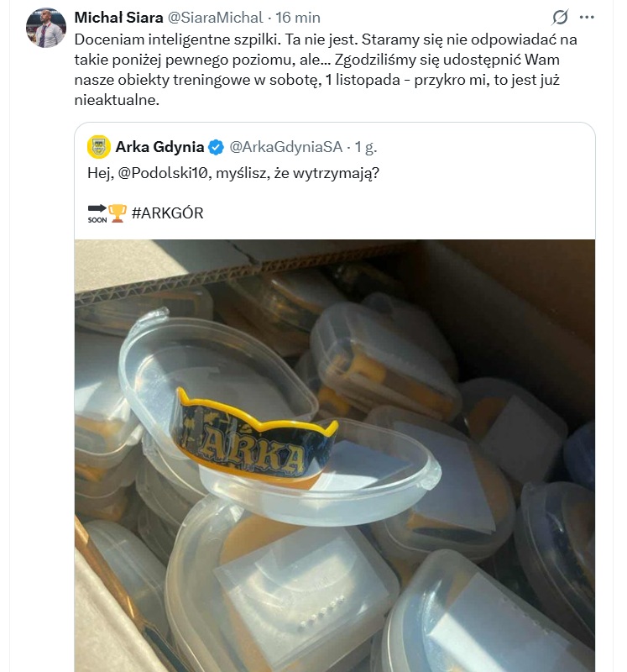The image size is (627, 672).
Task: Click the trophy emoji
Action: click(x=118, y=213)
